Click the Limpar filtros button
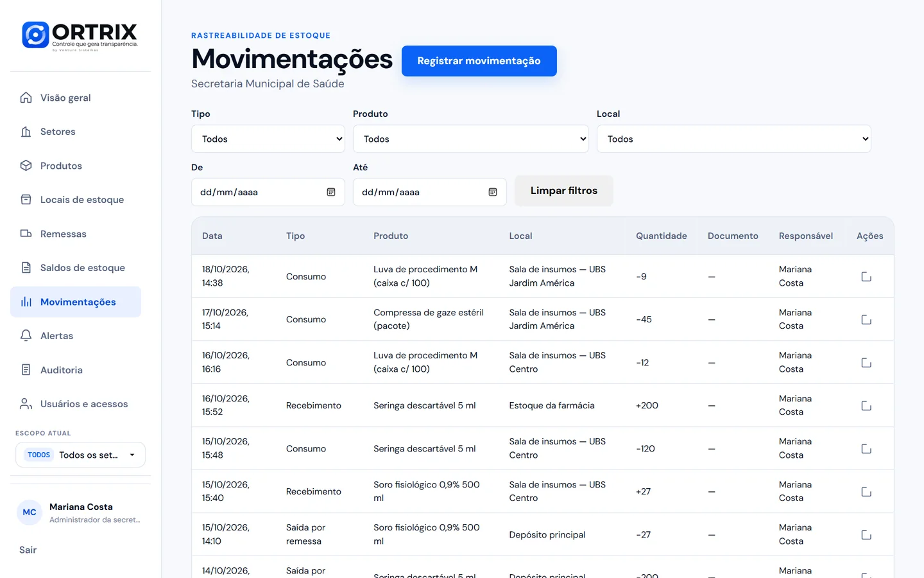Image resolution: width=924 pixels, height=578 pixels. click(564, 191)
